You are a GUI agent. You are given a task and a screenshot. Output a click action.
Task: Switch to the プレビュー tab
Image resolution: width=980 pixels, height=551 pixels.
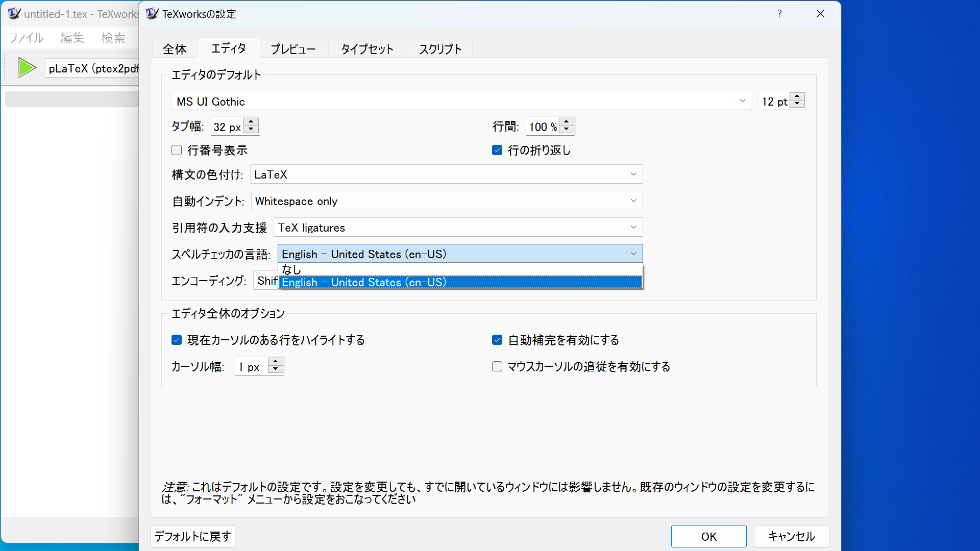point(293,49)
